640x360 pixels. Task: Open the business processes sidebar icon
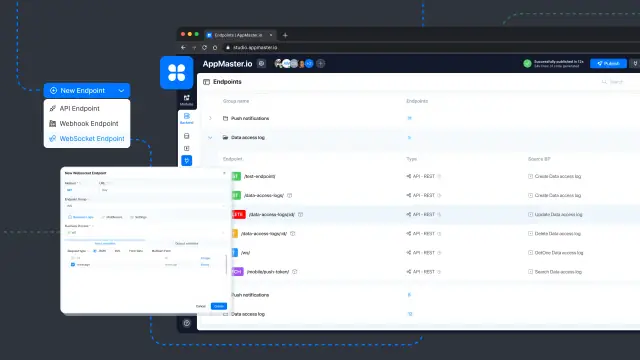[x=187, y=148]
